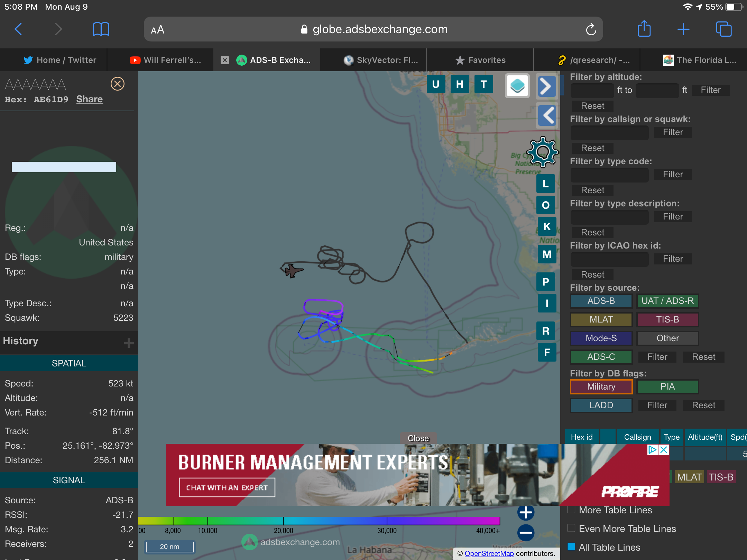The height and width of the screenshot is (560, 747).
Task: Focus the type description input field
Action: (609, 217)
